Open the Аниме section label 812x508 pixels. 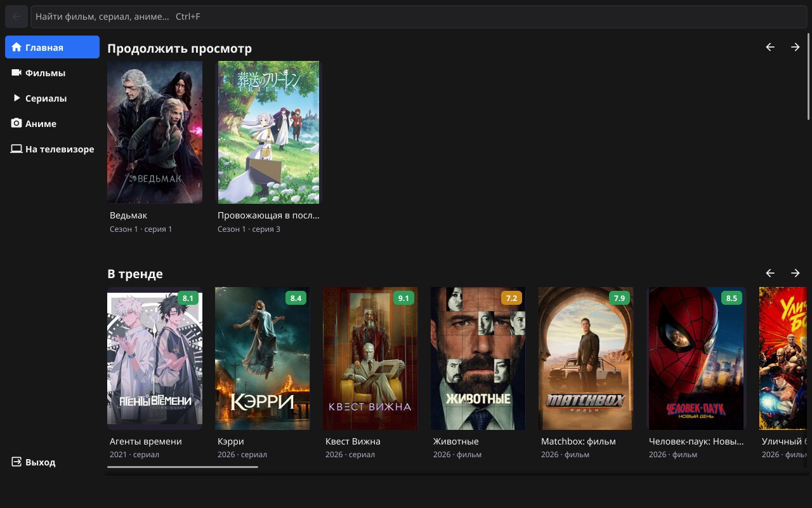pos(41,124)
